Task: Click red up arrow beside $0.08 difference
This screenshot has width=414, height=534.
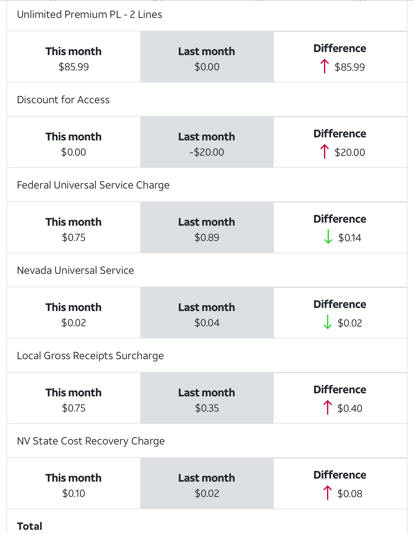Action: coord(327,493)
